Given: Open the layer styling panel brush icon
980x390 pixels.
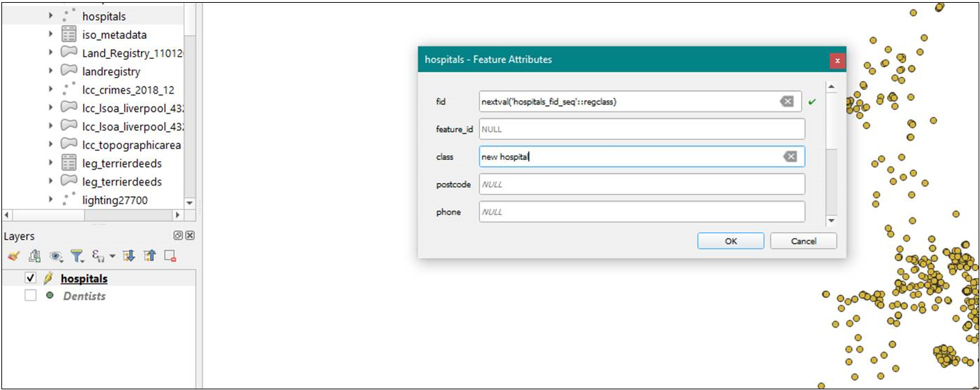Looking at the screenshot, I should pyautogui.click(x=13, y=256).
